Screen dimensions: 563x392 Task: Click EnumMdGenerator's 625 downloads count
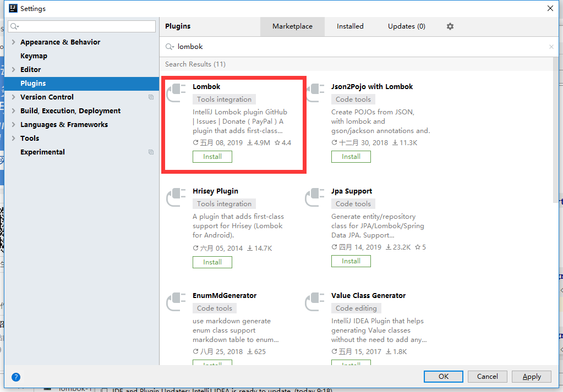[x=256, y=352]
